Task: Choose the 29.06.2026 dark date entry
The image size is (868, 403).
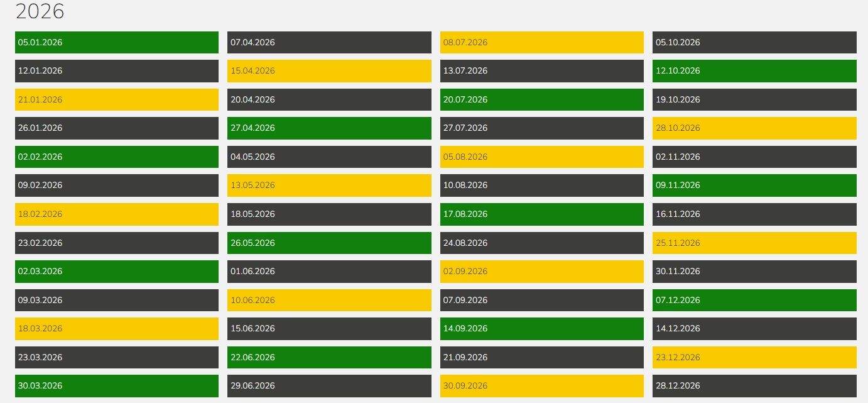Action: pyautogui.click(x=329, y=385)
